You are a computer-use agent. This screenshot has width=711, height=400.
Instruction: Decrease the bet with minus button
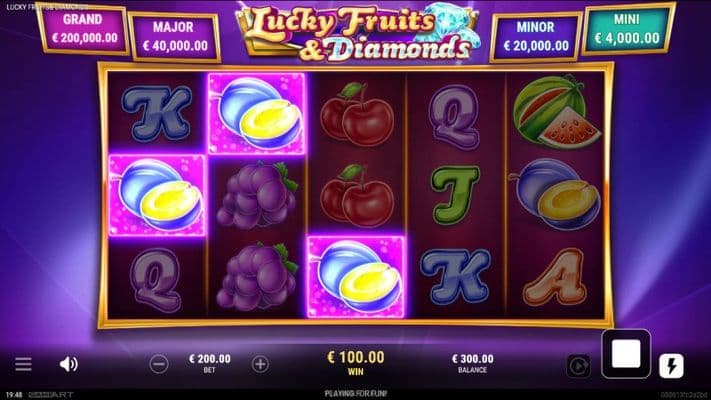coord(159,364)
